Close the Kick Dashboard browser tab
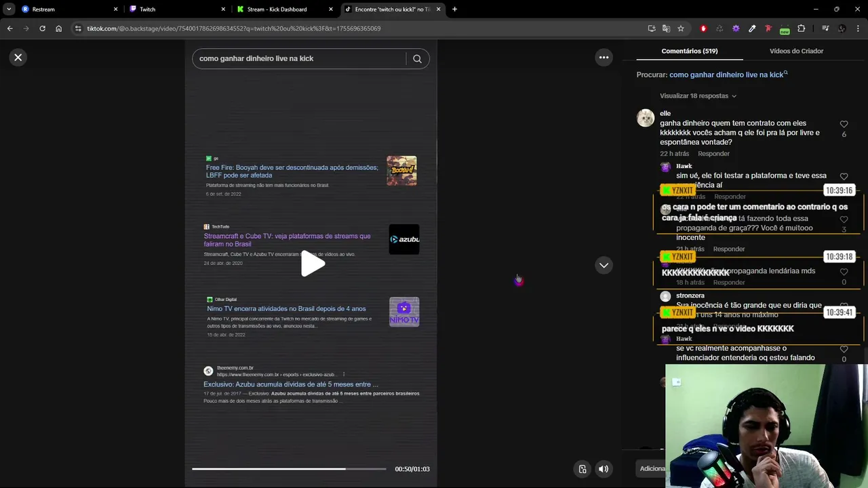The width and height of the screenshot is (868, 488). pyautogui.click(x=331, y=9)
